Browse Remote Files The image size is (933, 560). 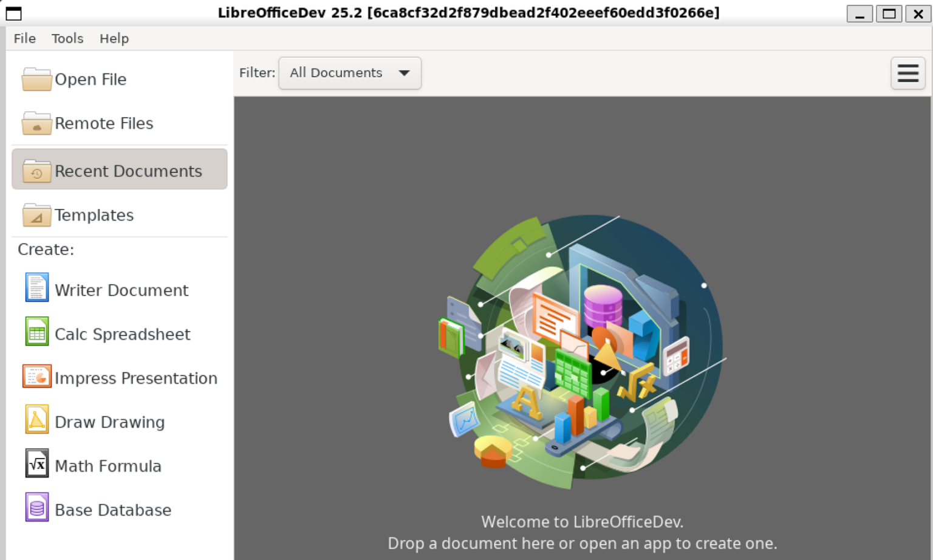[x=104, y=123]
